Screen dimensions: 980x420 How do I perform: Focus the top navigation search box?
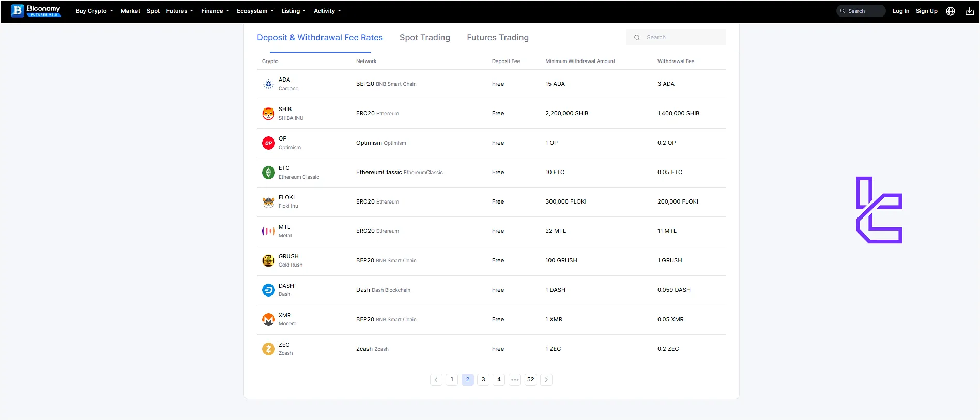tap(861, 11)
